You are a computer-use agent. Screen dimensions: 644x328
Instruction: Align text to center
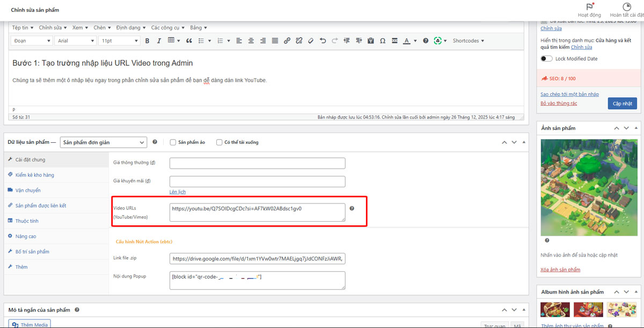click(x=251, y=40)
